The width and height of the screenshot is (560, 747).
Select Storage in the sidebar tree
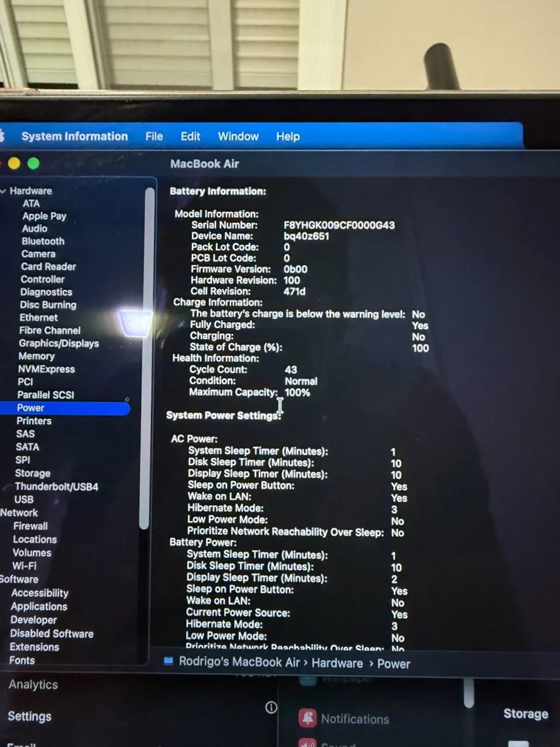pyautogui.click(x=32, y=473)
